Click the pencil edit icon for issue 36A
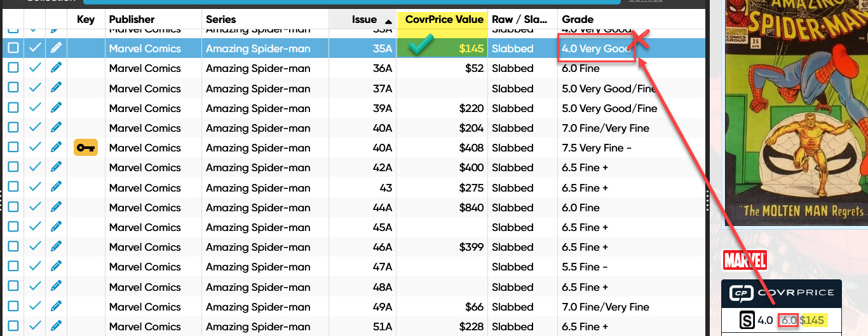Image resolution: width=868 pixels, height=336 pixels. tap(56, 68)
